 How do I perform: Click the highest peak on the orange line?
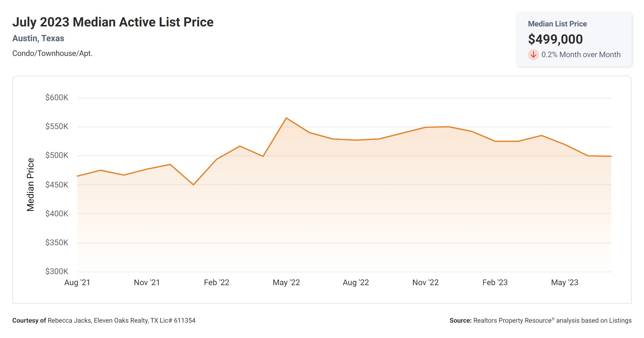[286, 118]
